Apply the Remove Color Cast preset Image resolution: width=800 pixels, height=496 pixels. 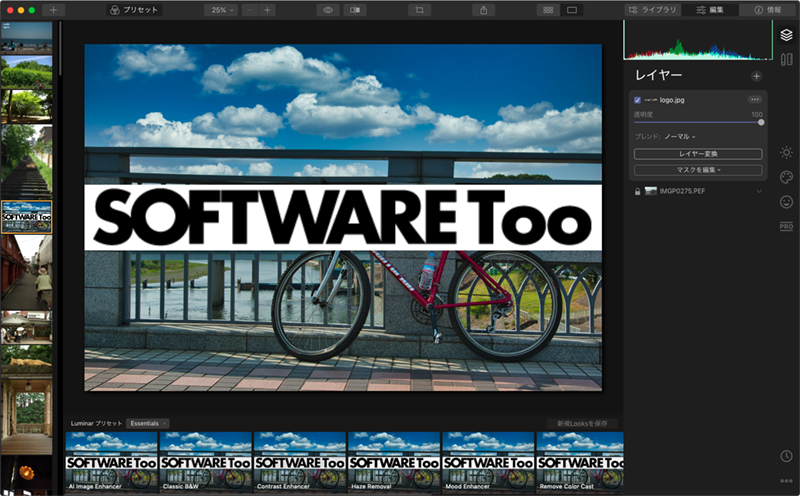tap(580, 462)
